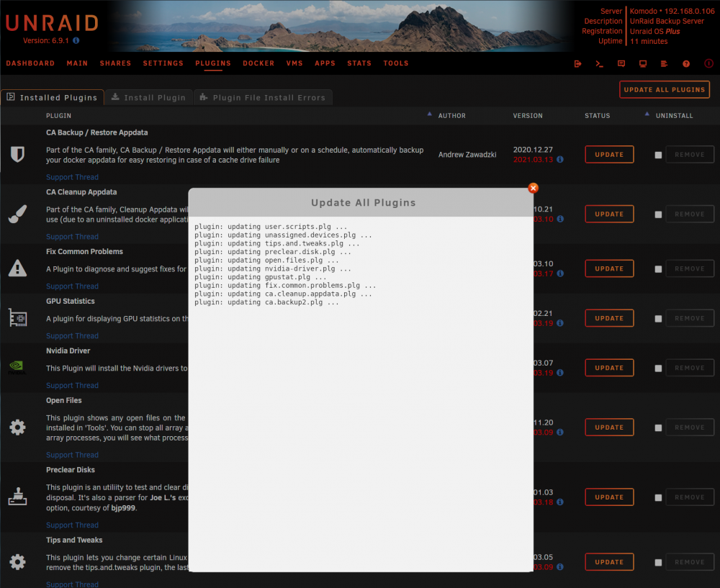Click the Version column header
The image size is (720, 588).
pos(528,116)
